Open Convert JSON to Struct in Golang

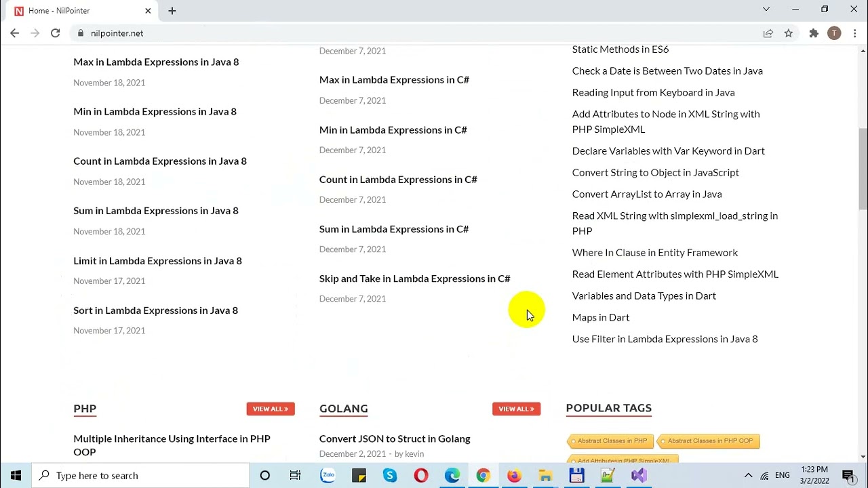[x=395, y=439]
